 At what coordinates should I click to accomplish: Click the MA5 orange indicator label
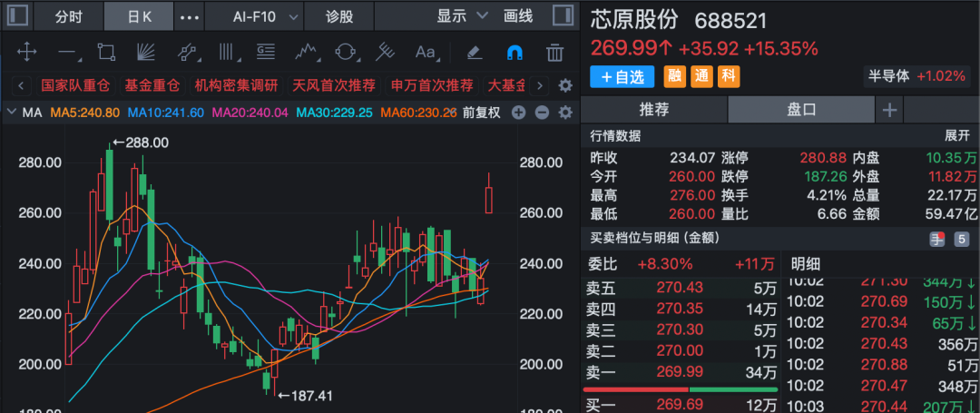pyautogui.click(x=84, y=113)
